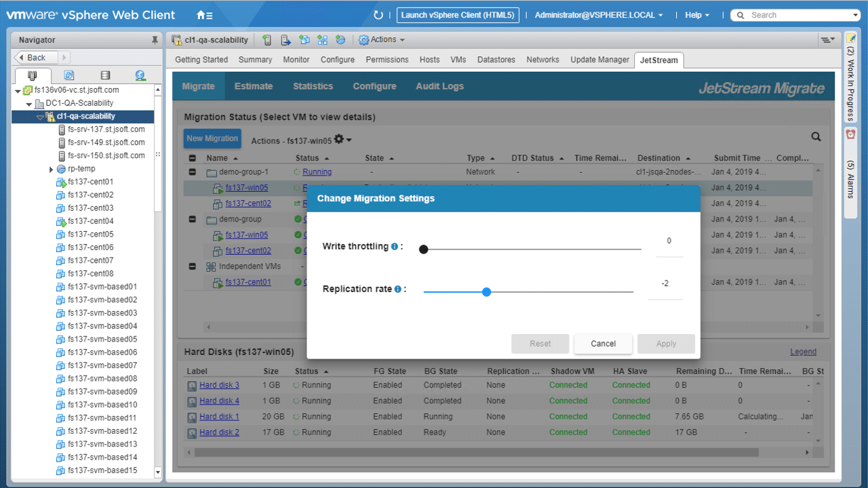868x488 pixels.
Task: Click the Write throttling info icon
Action: pos(395,247)
